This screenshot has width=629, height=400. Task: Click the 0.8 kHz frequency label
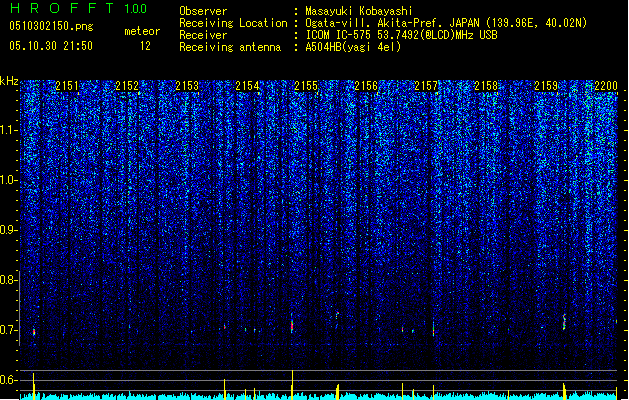[9, 280]
